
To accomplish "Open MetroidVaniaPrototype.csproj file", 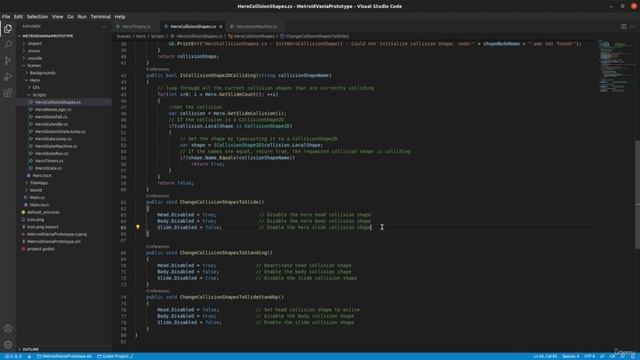I will [57, 234].
